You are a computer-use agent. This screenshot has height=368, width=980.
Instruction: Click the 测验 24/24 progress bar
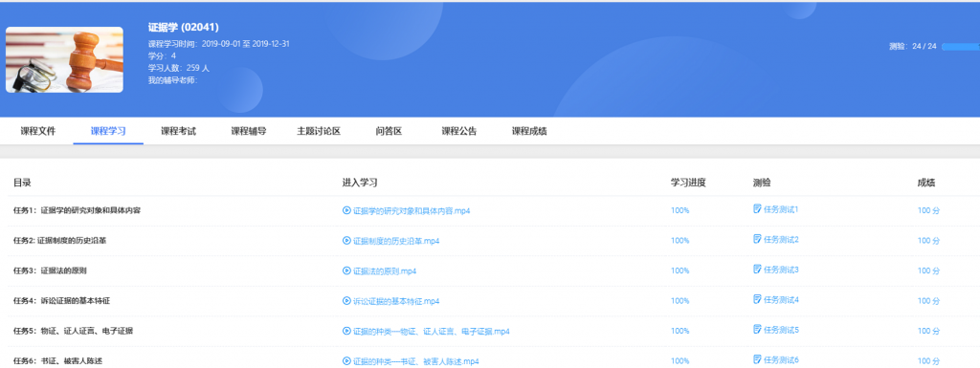[x=961, y=47]
